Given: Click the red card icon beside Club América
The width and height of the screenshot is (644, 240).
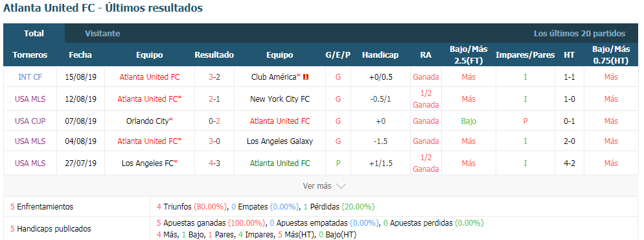Looking at the screenshot, I should point(306,77).
